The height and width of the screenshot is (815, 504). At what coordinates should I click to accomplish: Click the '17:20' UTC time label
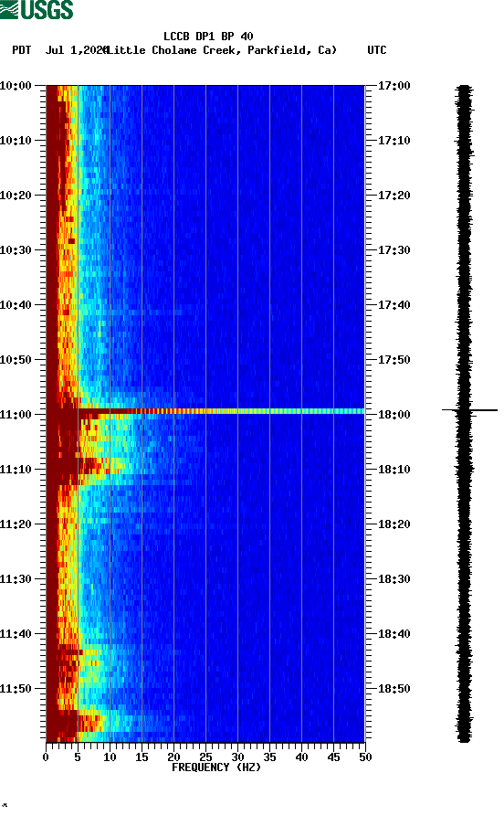pyautogui.click(x=394, y=195)
